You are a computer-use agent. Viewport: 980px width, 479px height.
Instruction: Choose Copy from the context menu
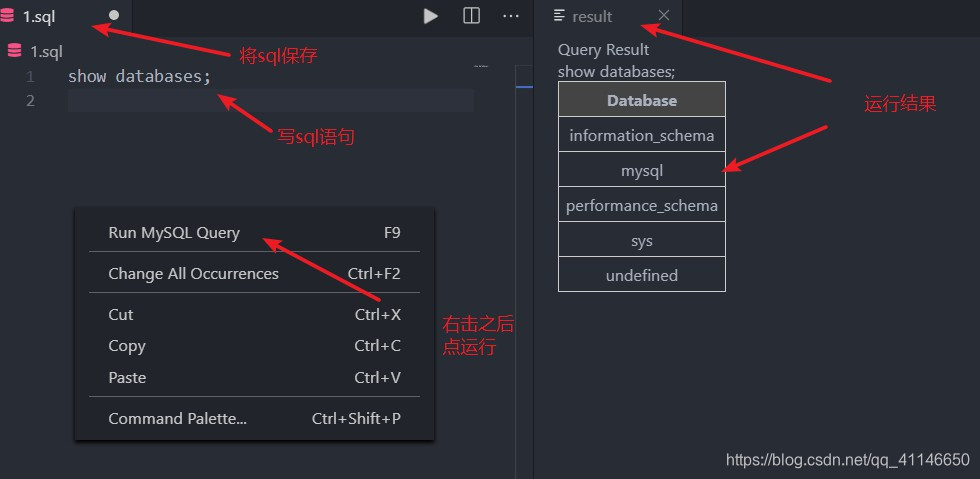click(x=254, y=346)
